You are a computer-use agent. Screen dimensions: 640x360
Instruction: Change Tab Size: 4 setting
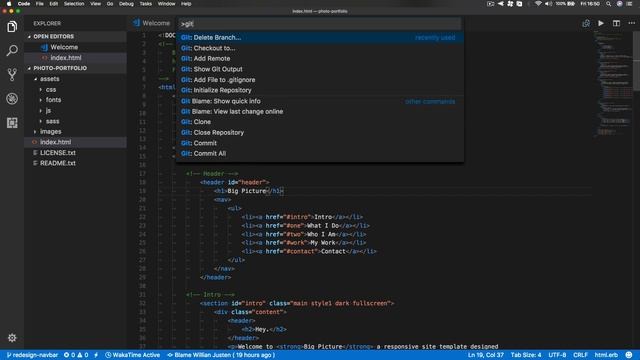coord(526,355)
